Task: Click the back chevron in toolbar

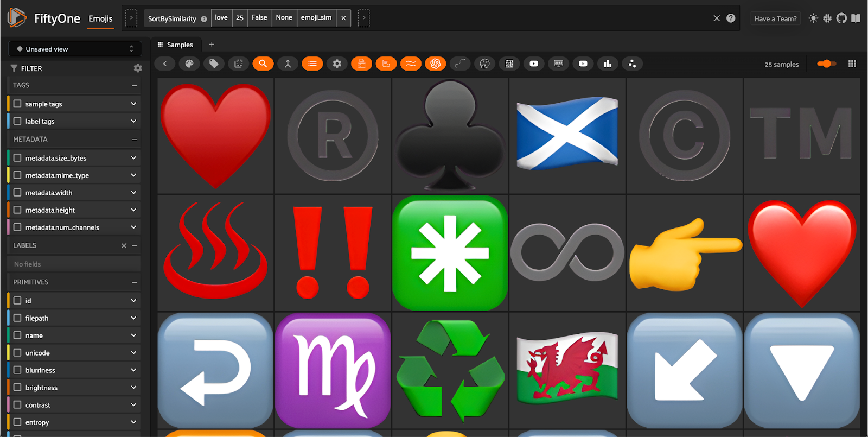Action: pos(164,64)
